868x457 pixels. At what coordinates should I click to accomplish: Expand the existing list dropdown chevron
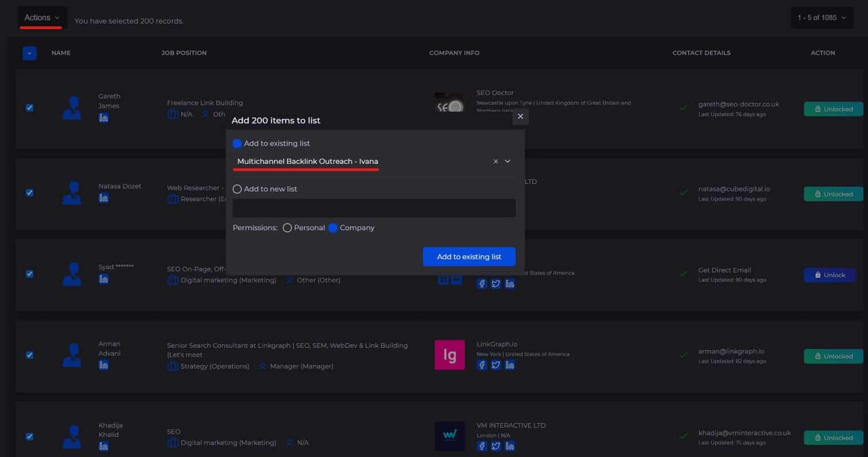(508, 162)
